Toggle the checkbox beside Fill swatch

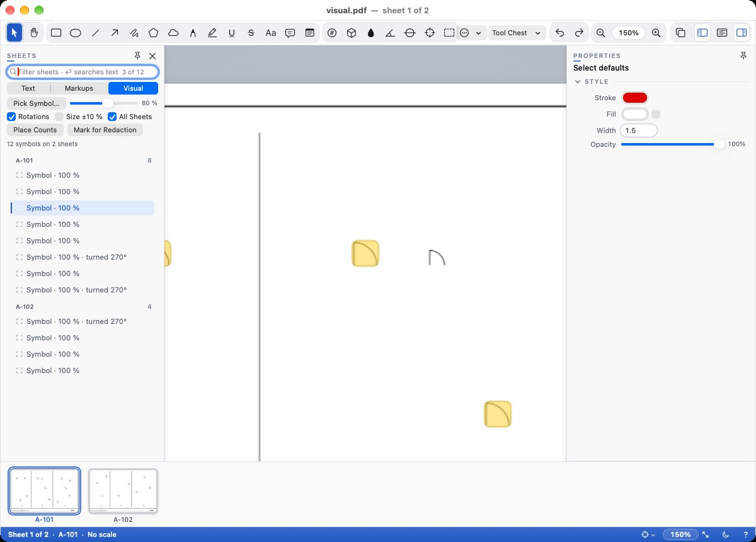pos(656,114)
